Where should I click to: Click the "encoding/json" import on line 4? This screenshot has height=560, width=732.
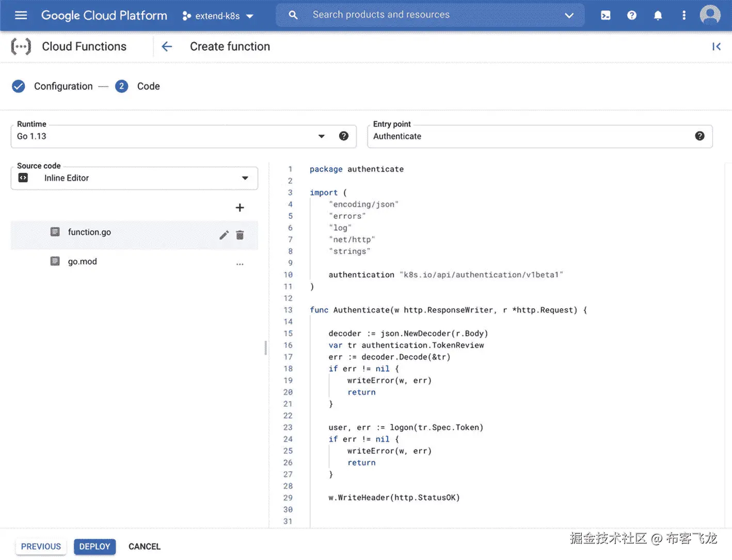(x=363, y=204)
